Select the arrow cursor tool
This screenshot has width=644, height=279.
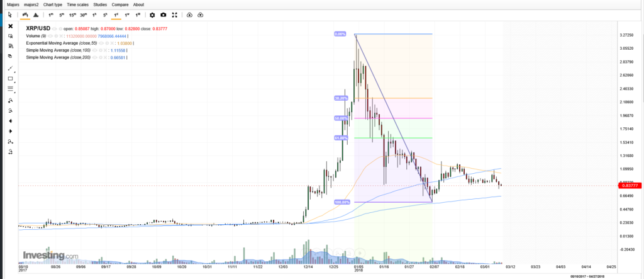[10, 15]
